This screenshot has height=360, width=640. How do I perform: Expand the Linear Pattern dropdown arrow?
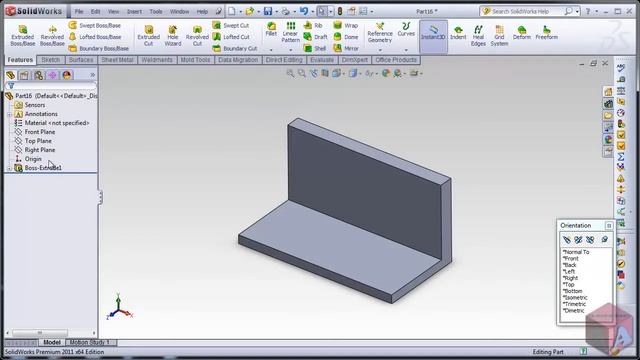click(291, 50)
